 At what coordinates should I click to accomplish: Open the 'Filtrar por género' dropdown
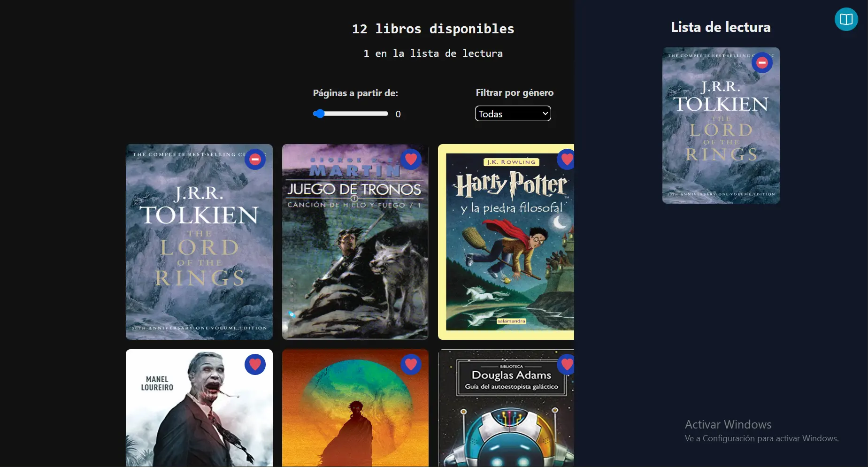coord(513,114)
